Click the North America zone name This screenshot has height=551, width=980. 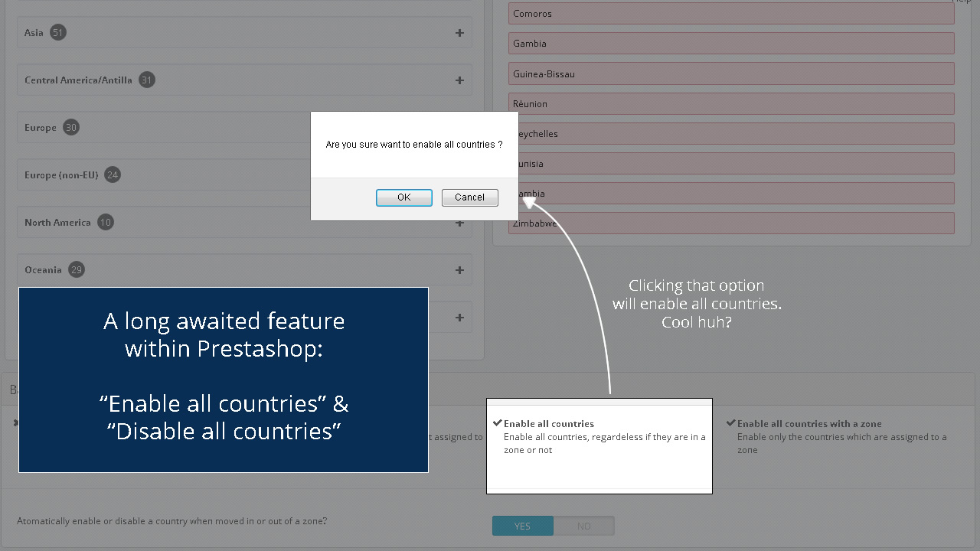click(57, 223)
